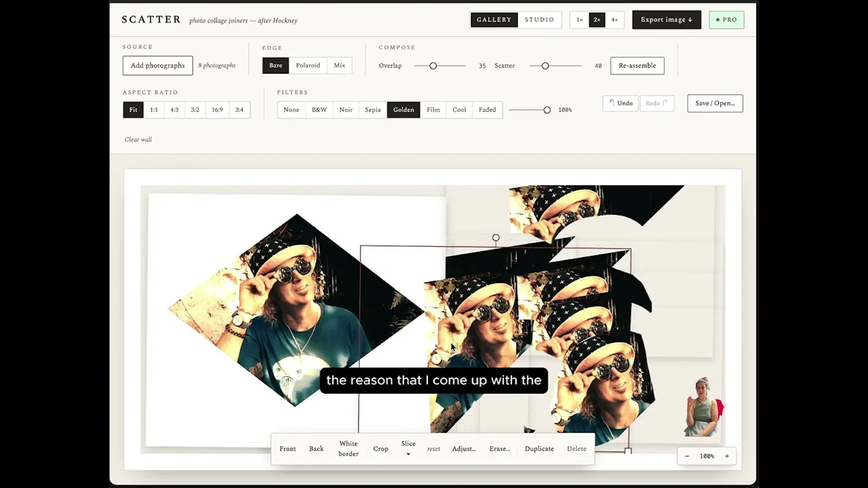This screenshot has width=868, height=488.
Task: Select 2× export scale
Action: point(597,20)
